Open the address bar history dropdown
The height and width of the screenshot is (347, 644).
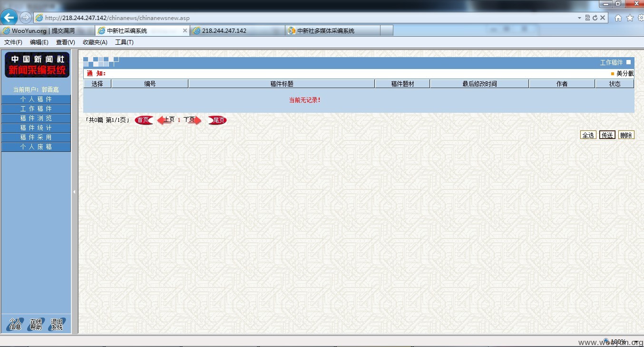[x=579, y=18]
